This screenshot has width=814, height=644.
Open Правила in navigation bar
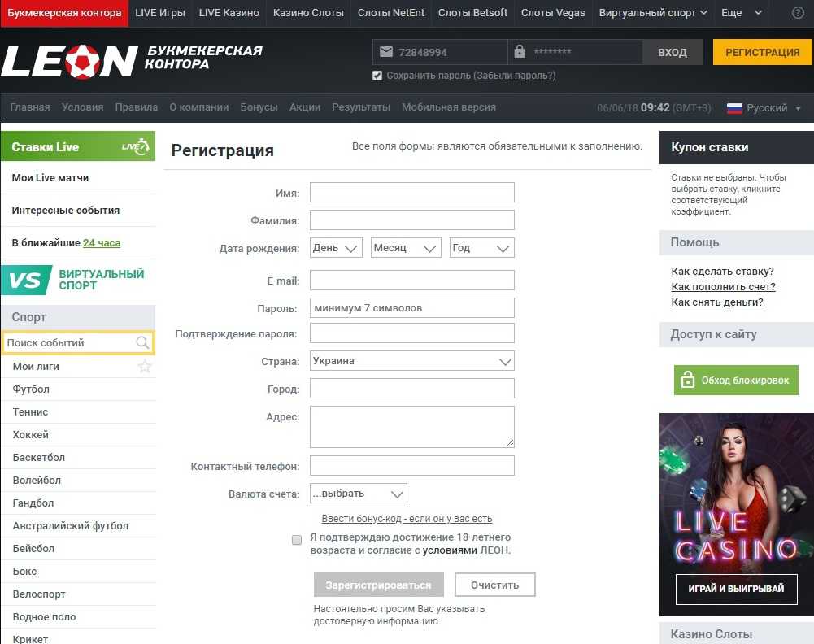coord(137,107)
